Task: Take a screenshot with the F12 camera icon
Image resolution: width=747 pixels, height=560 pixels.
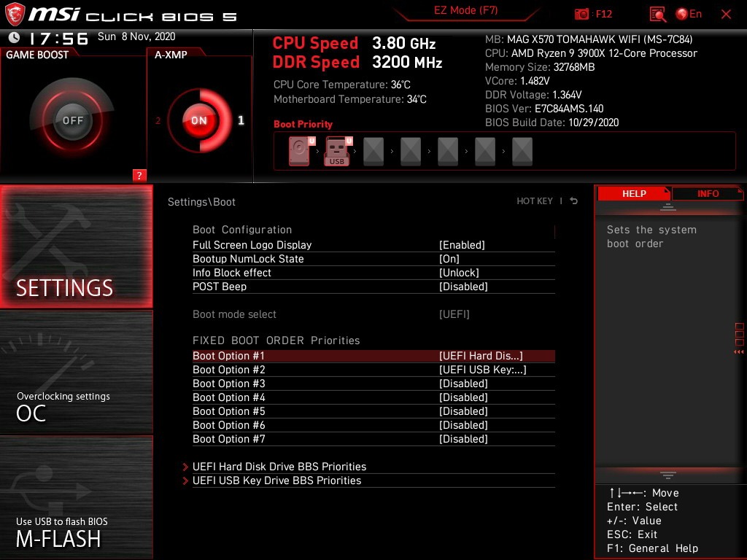Action: coord(581,15)
